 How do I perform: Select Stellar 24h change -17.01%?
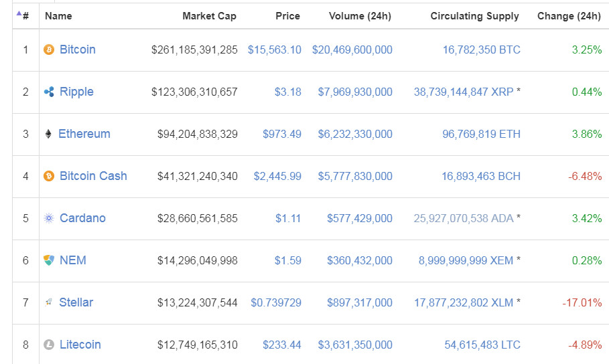coord(582,302)
